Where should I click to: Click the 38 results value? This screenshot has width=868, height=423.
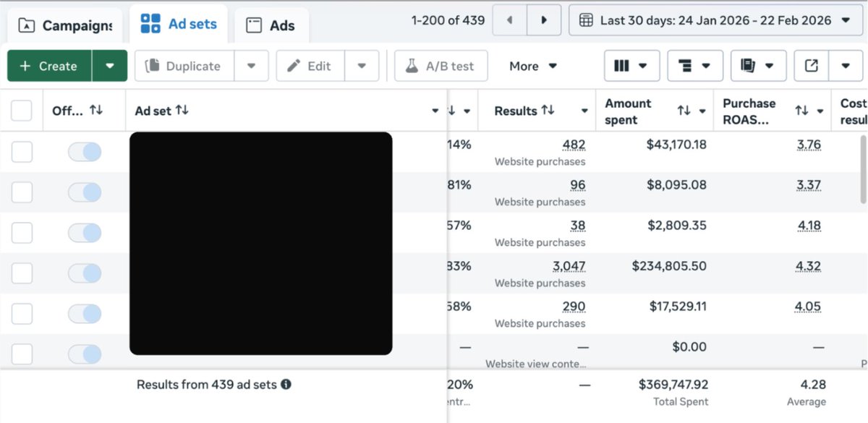[x=578, y=226]
